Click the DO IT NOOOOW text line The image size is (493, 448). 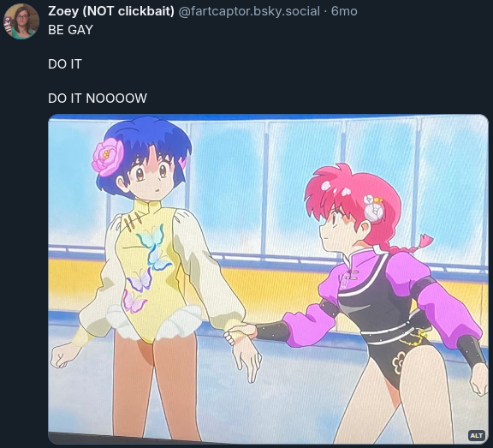point(98,99)
